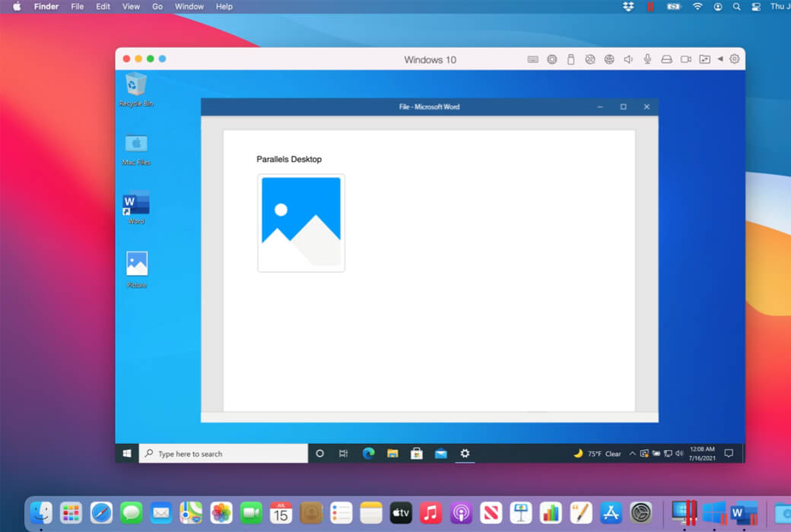Image resolution: width=791 pixels, height=532 pixels.
Task: Open the Window menu in the menu bar
Action: tap(189, 7)
